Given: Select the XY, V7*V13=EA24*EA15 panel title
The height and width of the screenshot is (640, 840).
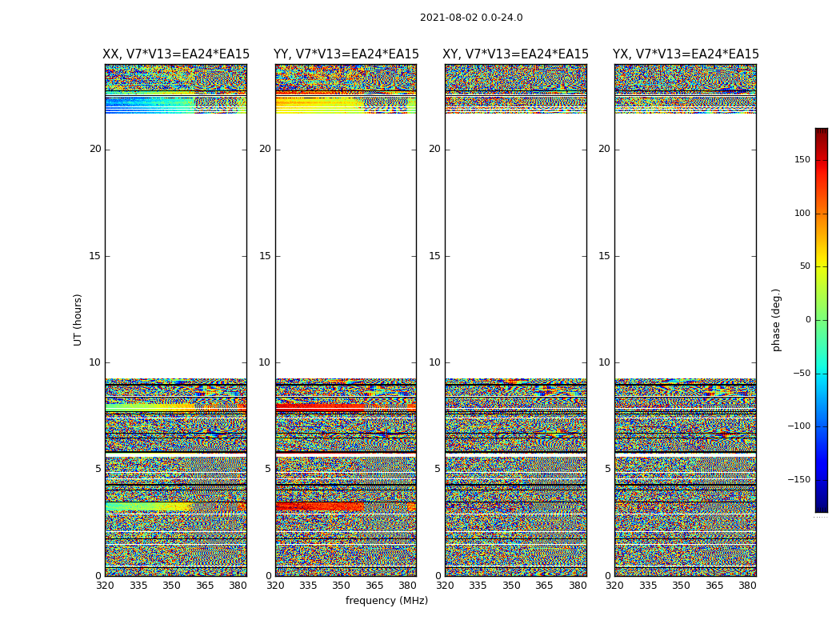Looking at the screenshot, I should tap(515, 54).
